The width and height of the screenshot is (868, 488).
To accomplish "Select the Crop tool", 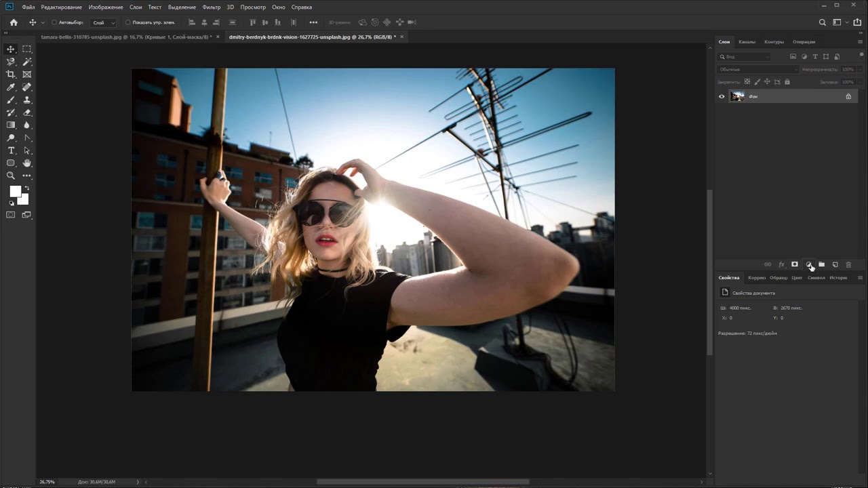I will pyautogui.click(x=11, y=75).
